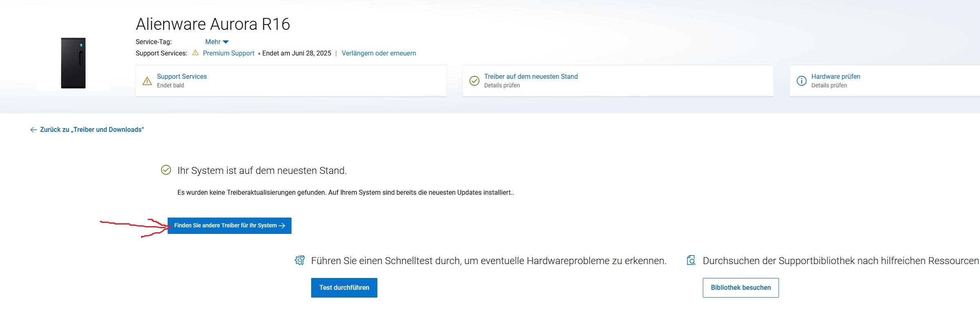Open the Premium Support link
This screenshot has height=309, width=980.
[229, 53]
